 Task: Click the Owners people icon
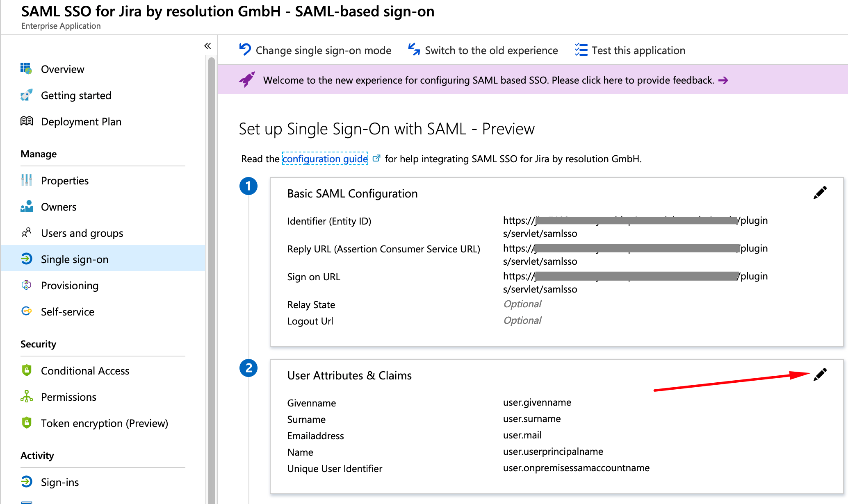27,206
